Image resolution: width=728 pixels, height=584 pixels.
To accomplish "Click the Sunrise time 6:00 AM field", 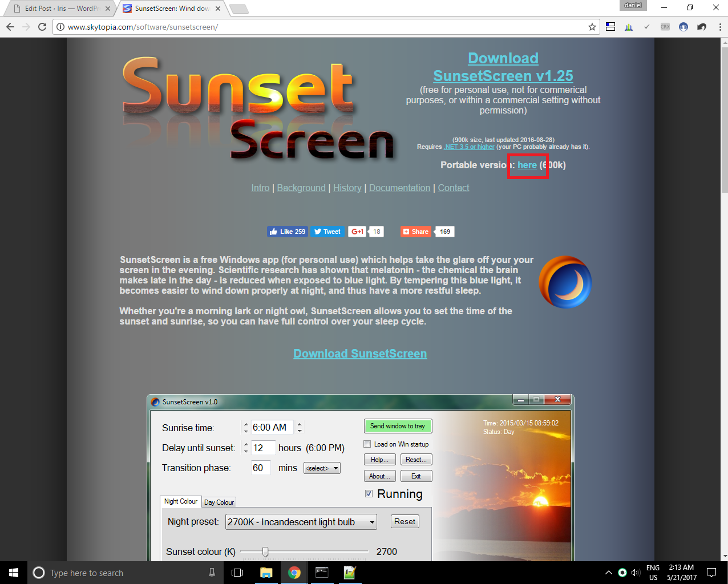I will [272, 427].
